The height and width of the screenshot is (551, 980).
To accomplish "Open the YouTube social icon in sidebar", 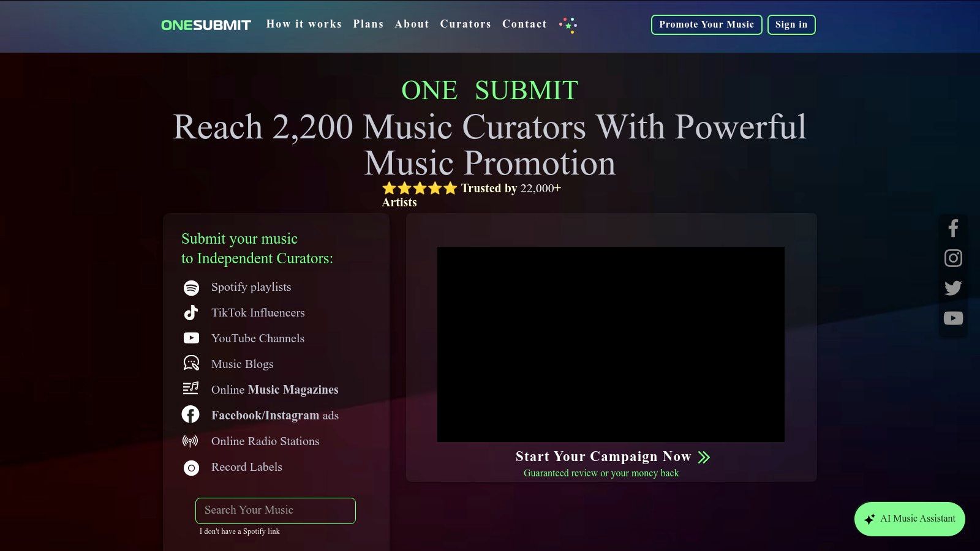I will [x=953, y=318].
